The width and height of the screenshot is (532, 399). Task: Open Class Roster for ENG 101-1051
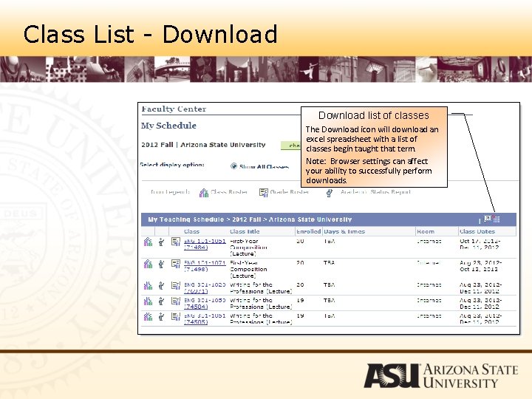tap(148, 242)
